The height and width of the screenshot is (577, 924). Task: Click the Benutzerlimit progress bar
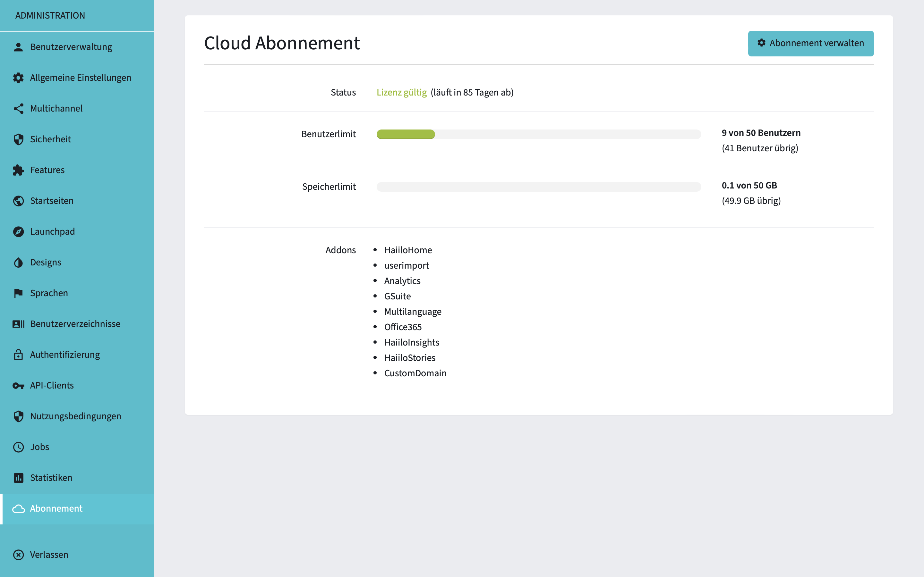click(538, 134)
